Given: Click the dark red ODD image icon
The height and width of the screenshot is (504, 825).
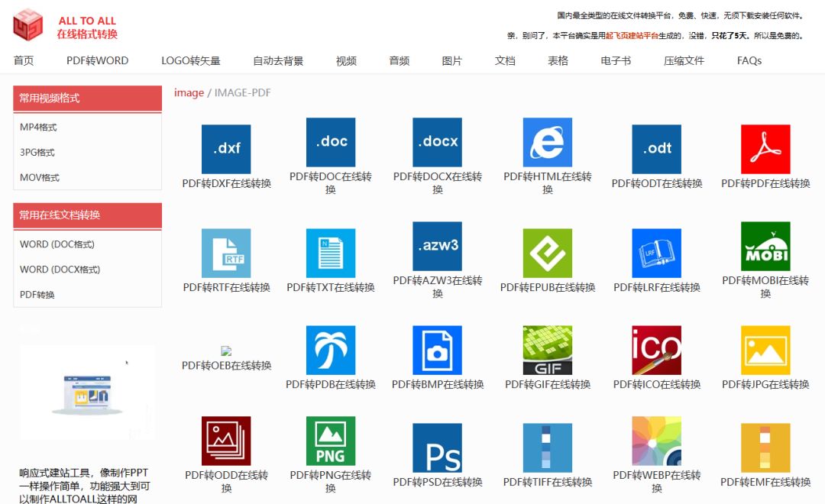Looking at the screenshot, I should (226, 441).
